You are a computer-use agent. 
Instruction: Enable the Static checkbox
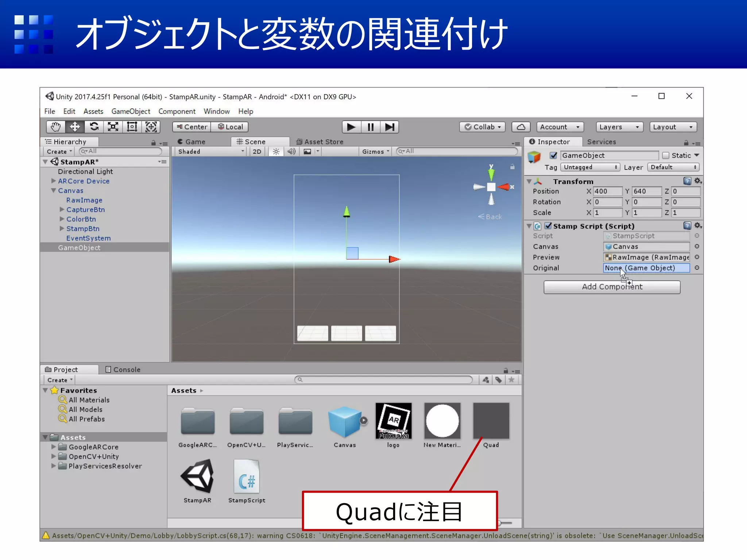click(666, 155)
